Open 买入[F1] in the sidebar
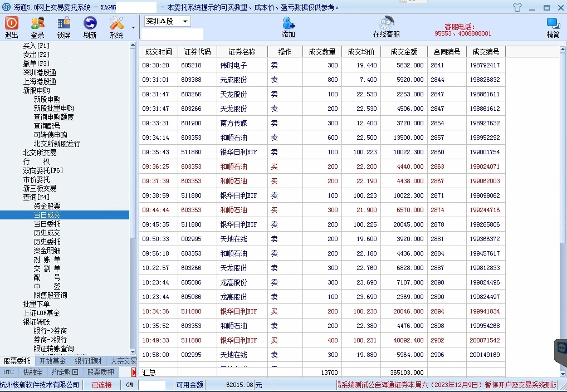 (x=36, y=46)
